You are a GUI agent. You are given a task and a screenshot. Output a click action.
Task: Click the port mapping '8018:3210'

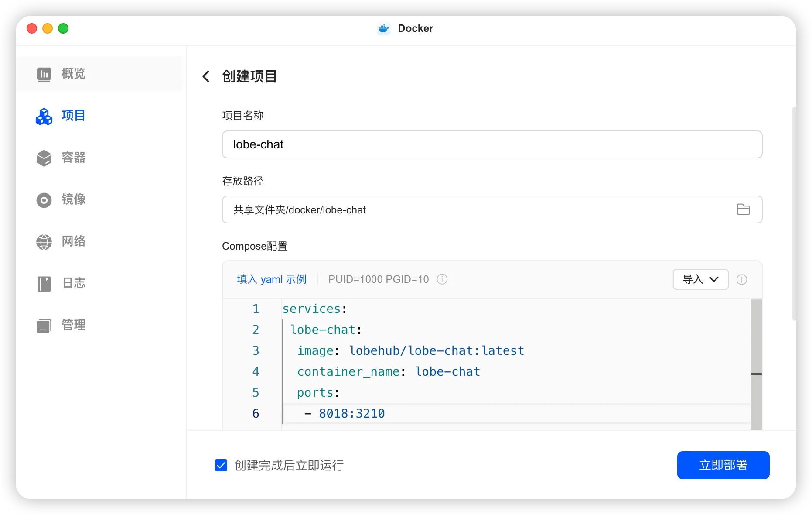pos(352,414)
